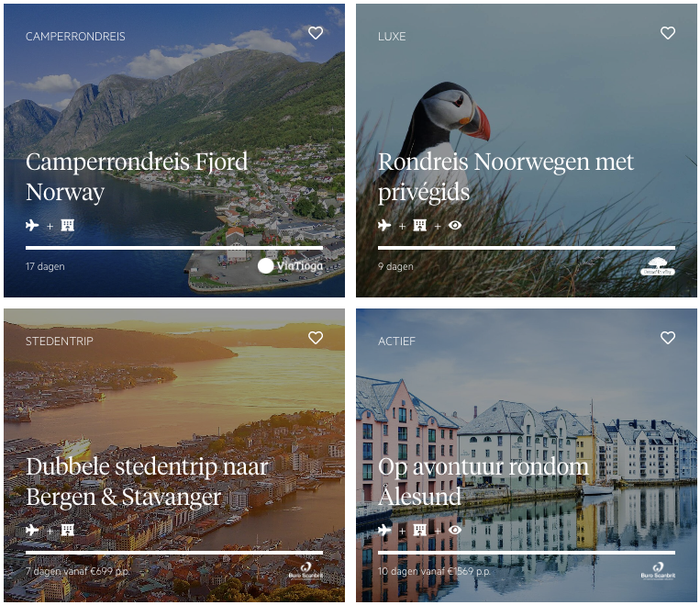Click eye icon on privégids trip card

[455, 225]
